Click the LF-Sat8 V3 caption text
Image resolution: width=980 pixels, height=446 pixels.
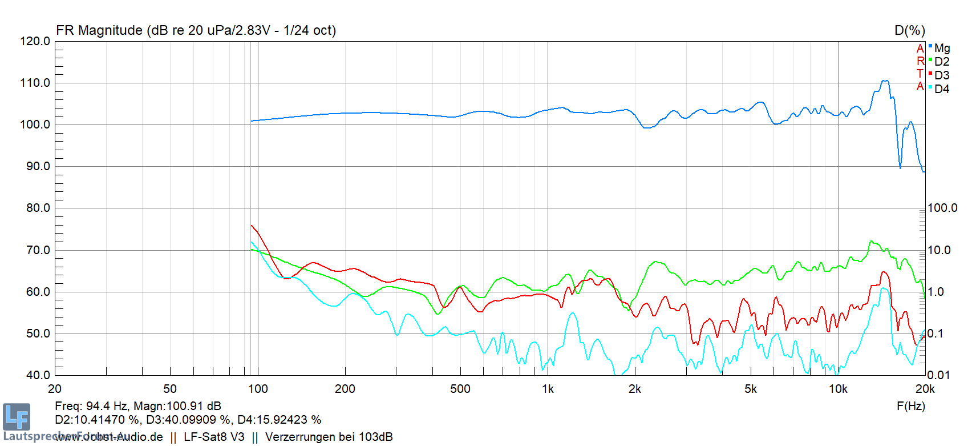click(214, 437)
